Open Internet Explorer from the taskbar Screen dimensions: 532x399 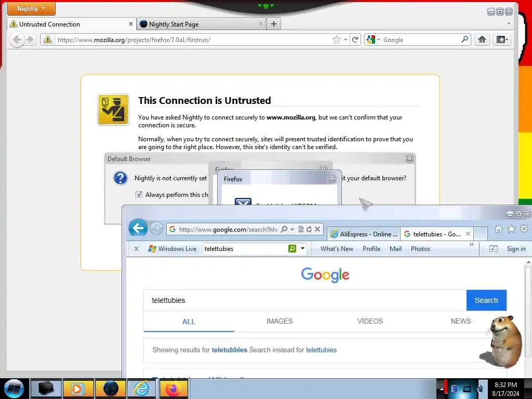pyautogui.click(x=141, y=389)
